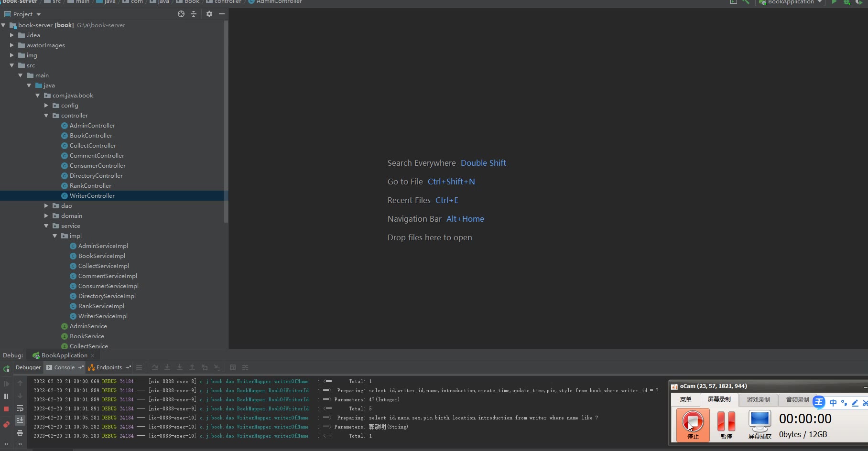Open the Project panel gear settings
The height and width of the screenshot is (451, 868).
(209, 14)
